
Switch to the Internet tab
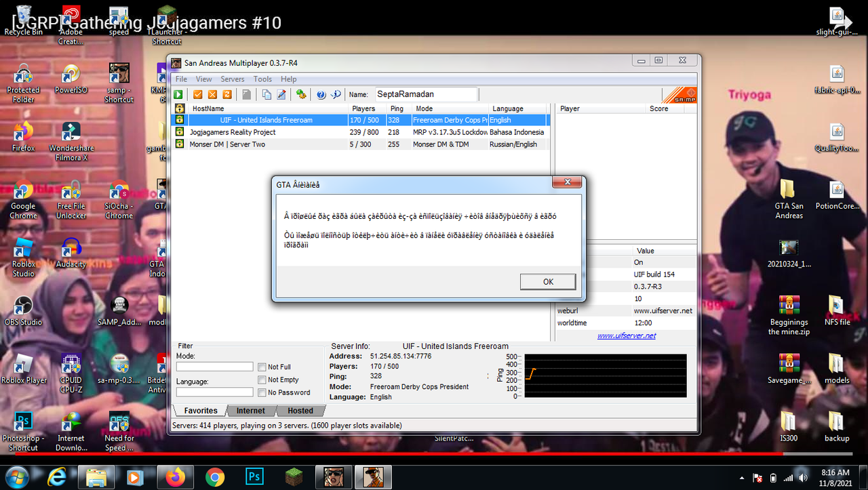pos(250,411)
